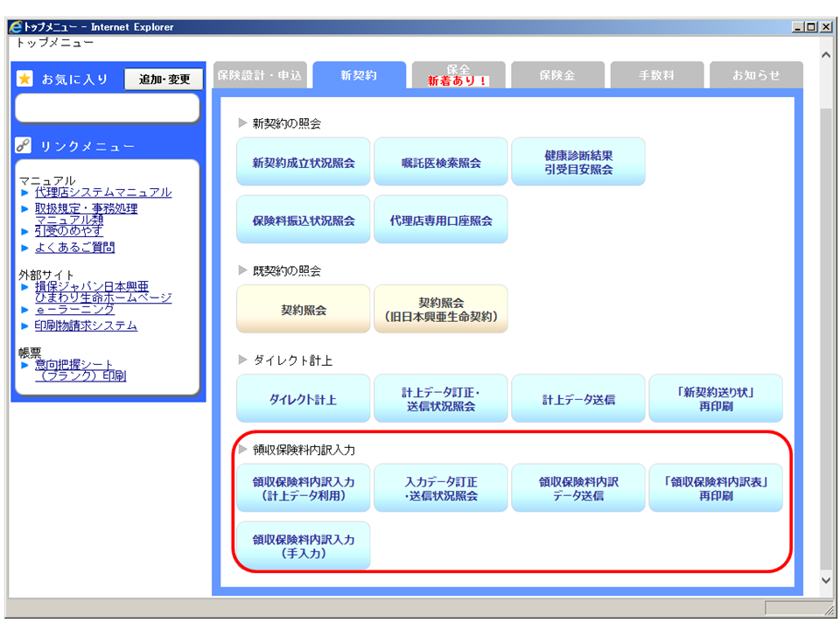
Task: Follow the 印刷物請求システム link
Action: [86, 326]
